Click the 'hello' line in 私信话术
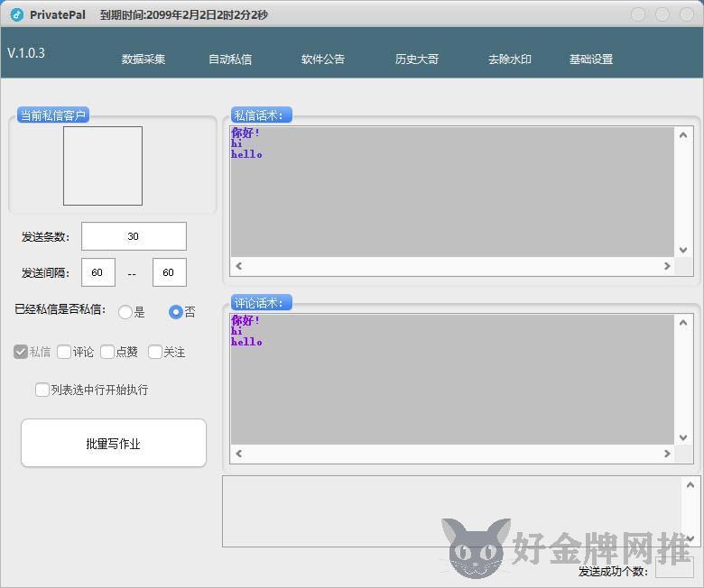Viewport: 704px width, 588px height. [246, 154]
